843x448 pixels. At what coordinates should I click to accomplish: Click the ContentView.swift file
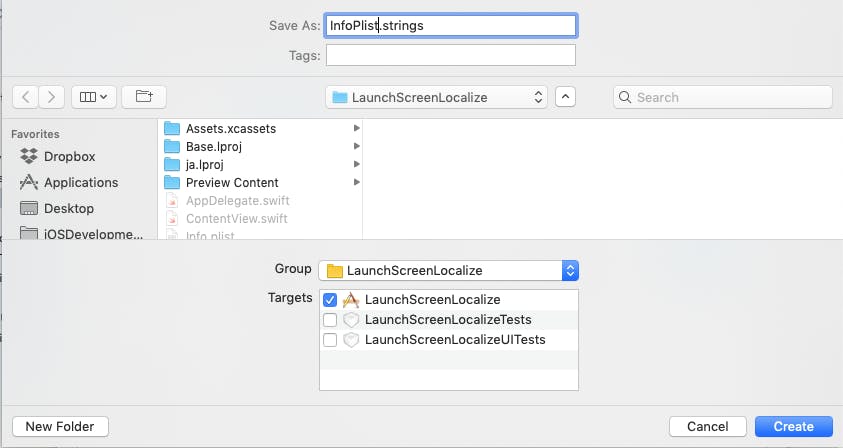coord(262,218)
